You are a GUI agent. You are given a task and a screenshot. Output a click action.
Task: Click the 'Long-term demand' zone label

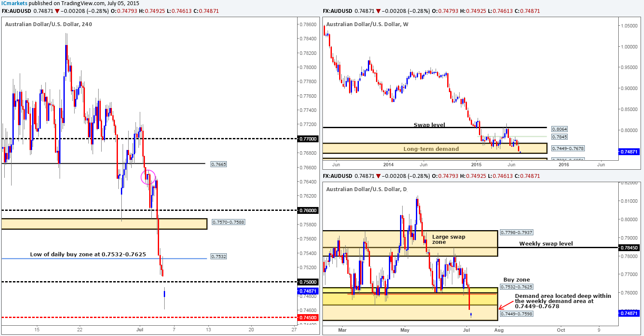pyautogui.click(x=431, y=149)
